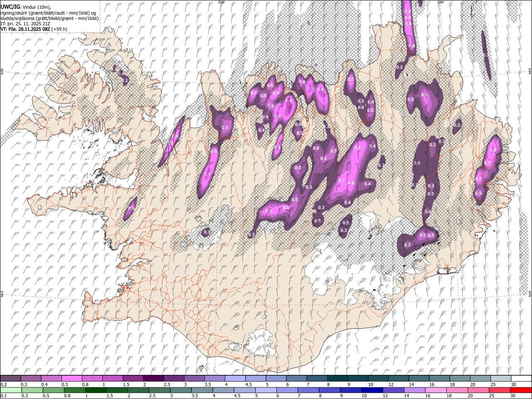
Task: Click the '0.4' label on the legend scale
Action: tap(44, 384)
